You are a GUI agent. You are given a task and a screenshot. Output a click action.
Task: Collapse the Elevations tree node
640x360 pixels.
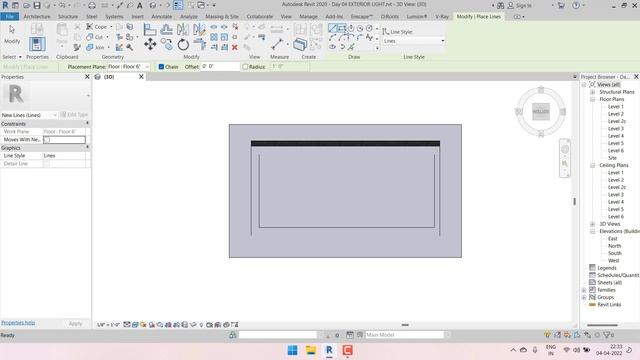(592, 231)
